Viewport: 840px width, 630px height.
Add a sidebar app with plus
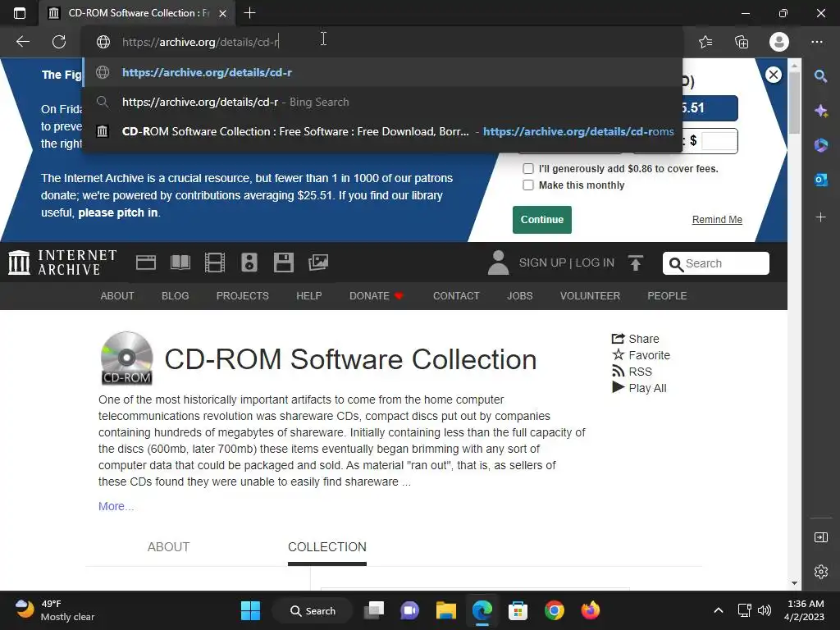pyautogui.click(x=820, y=217)
